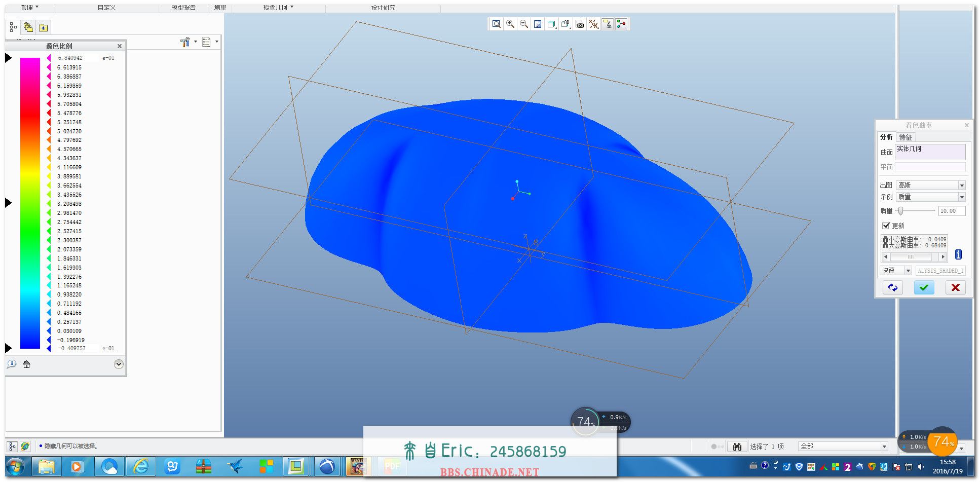Image resolution: width=980 pixels, height=482 pixels.
Task: Click the Zoom In magnifier icon
Action: point(510,24)
